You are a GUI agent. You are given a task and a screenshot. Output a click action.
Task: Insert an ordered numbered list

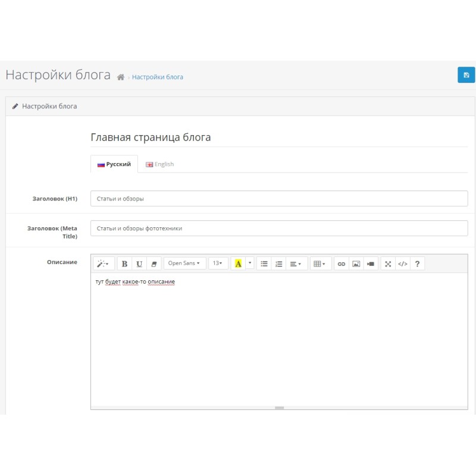(x=278, y=264)
